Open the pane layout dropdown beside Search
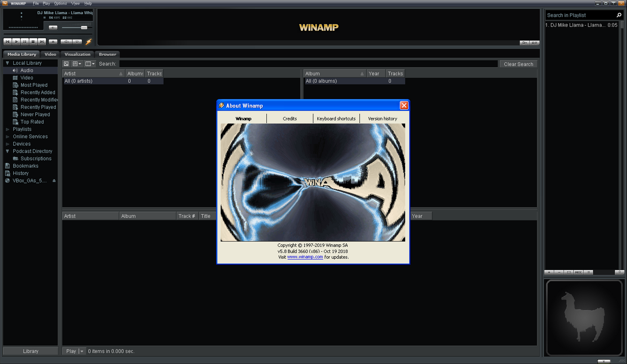 point(77,64)
